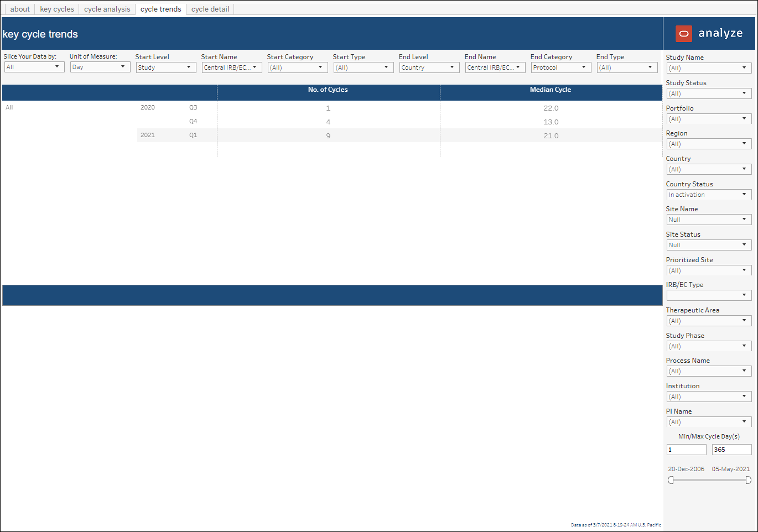The image size is (758, 532).
Task: Expand the End Name dropdown
Action: click(495, 67)
